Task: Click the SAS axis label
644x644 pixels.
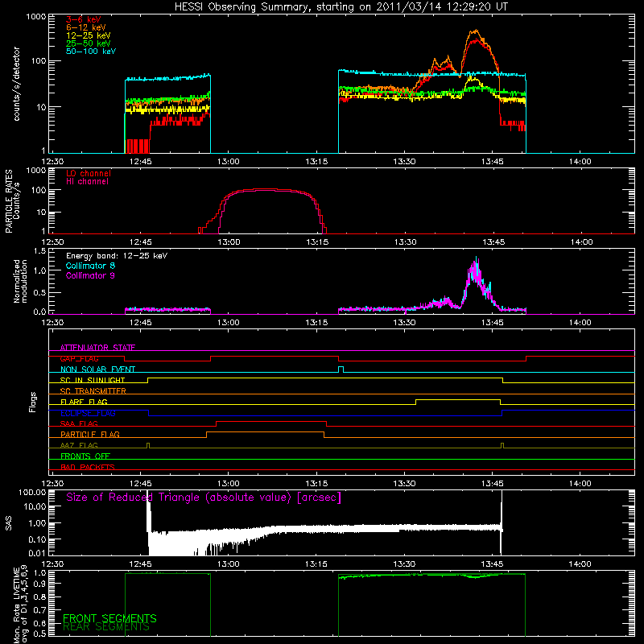Action: (x=8, y=522)
